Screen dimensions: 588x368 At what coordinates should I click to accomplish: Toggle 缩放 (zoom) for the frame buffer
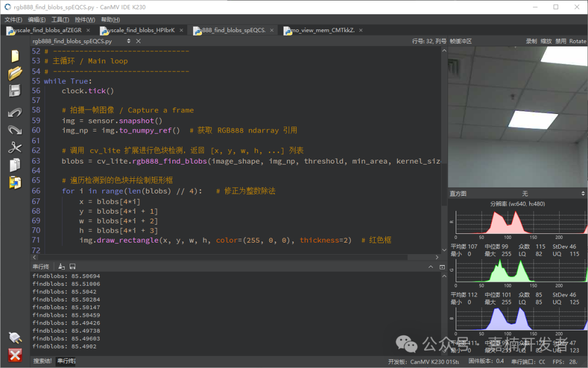click(546, 41)
